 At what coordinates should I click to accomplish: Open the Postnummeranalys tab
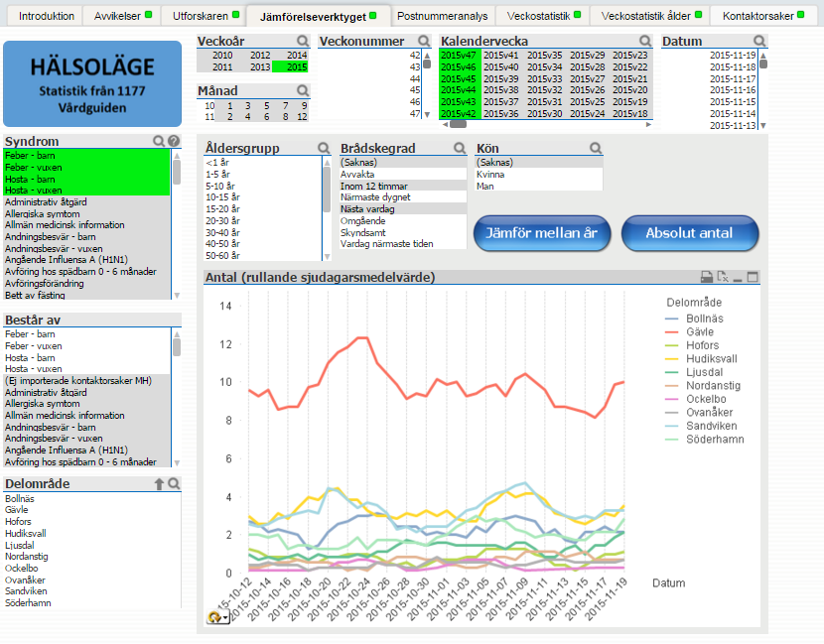(x=442, y=16)
